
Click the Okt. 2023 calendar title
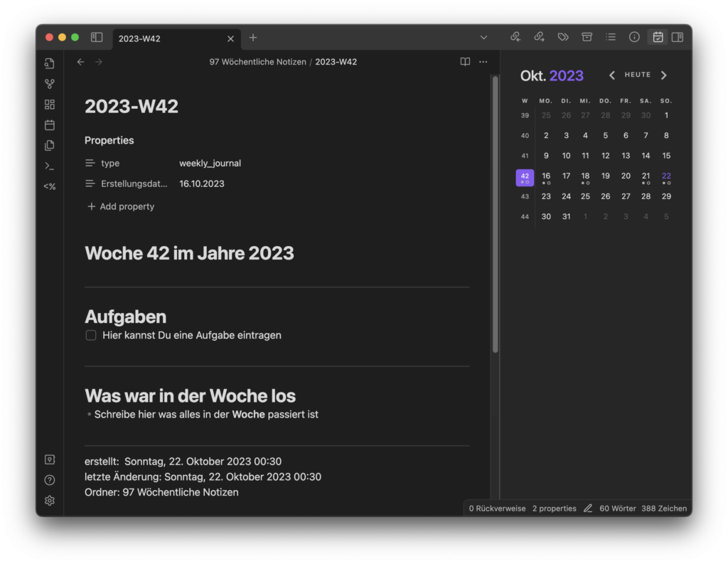point(552,75)
